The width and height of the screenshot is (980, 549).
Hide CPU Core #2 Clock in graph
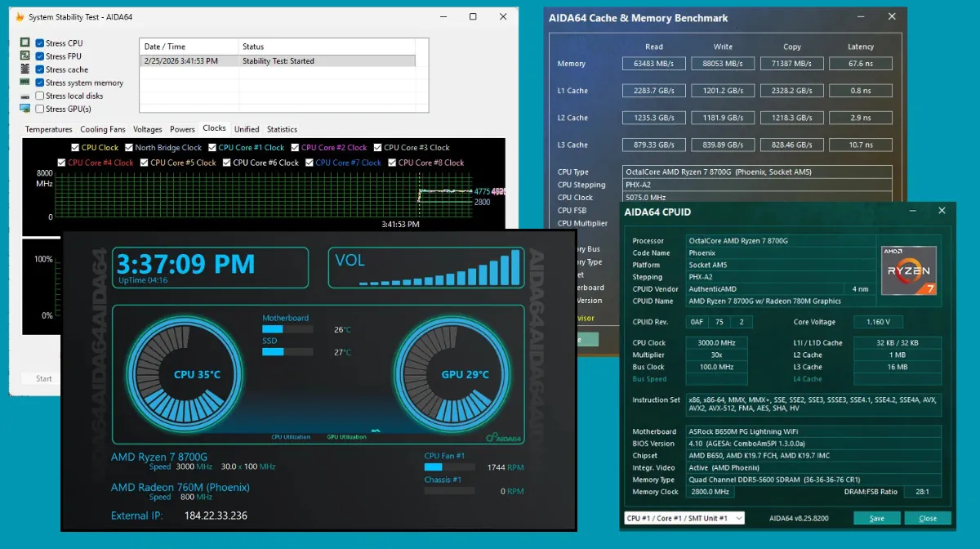295,148
